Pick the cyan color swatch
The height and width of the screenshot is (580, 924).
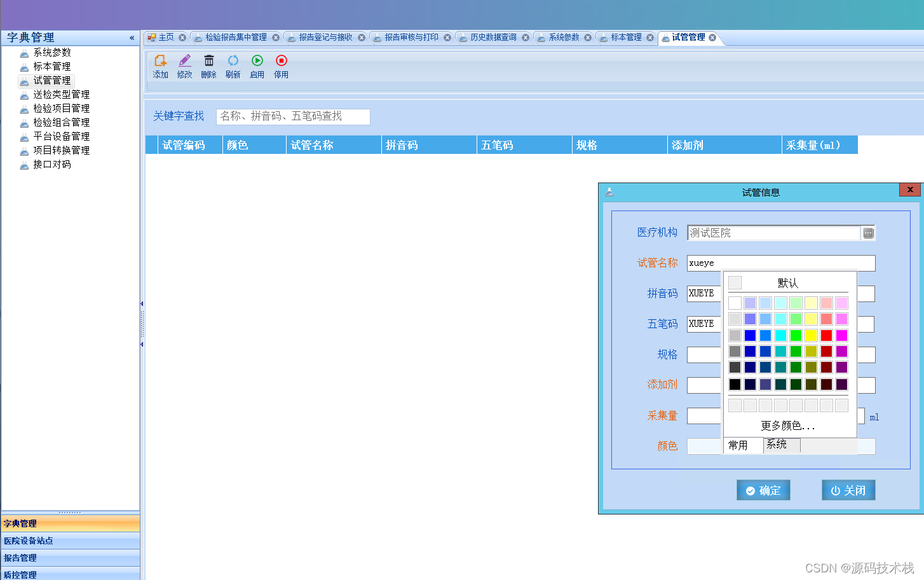(x=780, y=335)
